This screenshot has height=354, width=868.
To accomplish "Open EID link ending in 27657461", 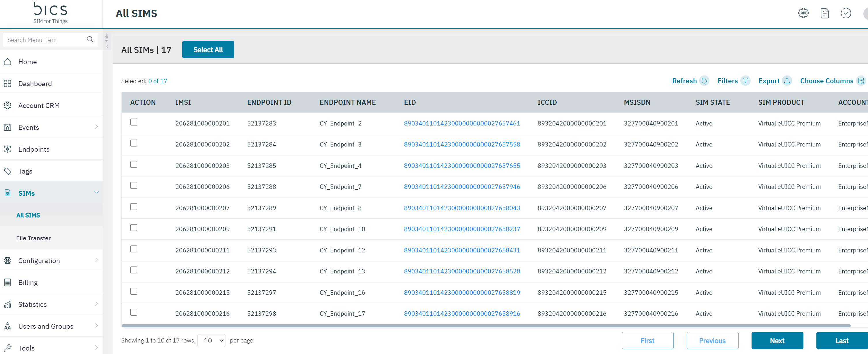I will click(x=462, y=123).
